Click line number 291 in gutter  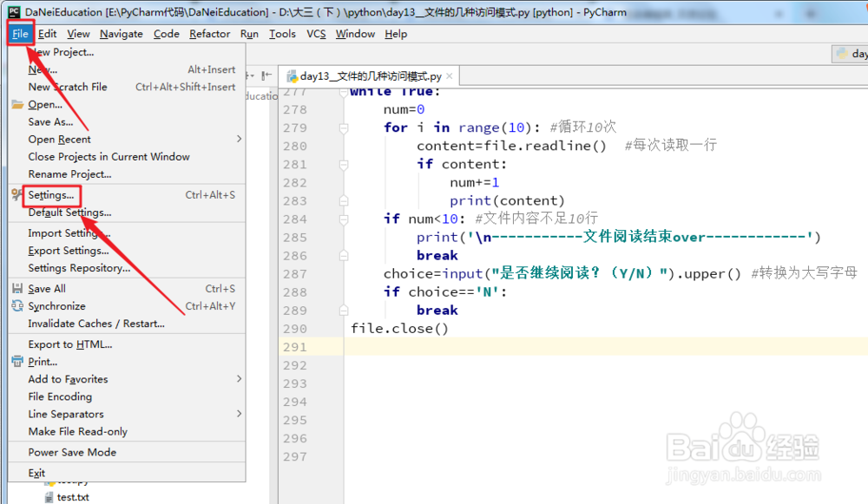pos(294,347)
